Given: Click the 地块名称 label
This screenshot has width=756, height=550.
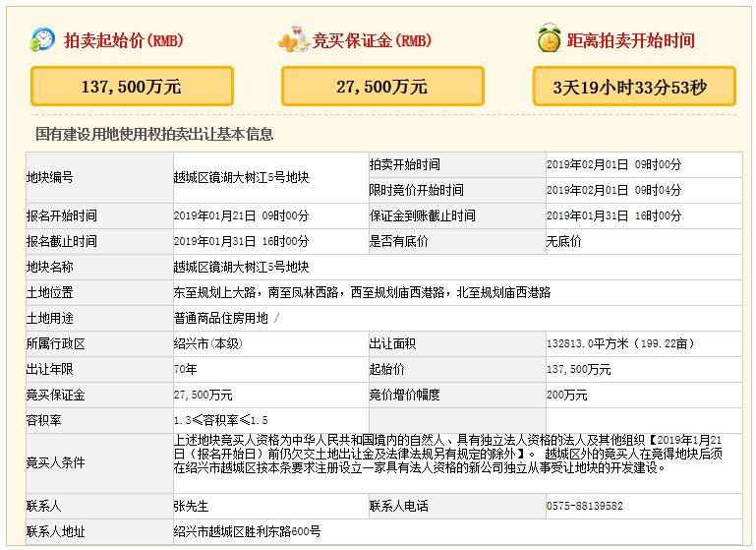Looking at the screenshot, I should tap(50, 267).
